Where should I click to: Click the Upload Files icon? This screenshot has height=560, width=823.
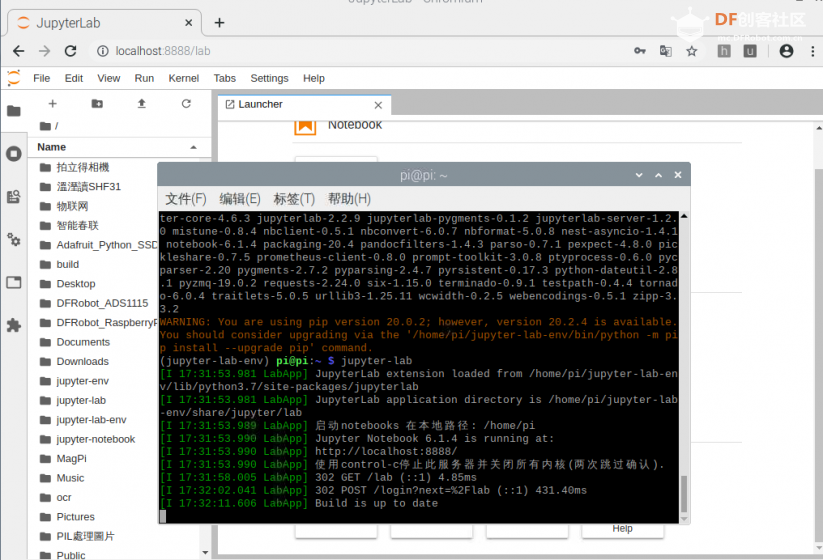pos(141,104)
